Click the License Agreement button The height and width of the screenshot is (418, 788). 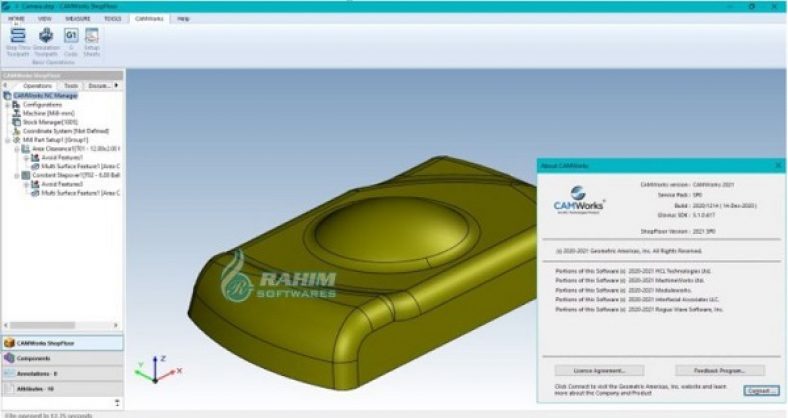(599, 371)
